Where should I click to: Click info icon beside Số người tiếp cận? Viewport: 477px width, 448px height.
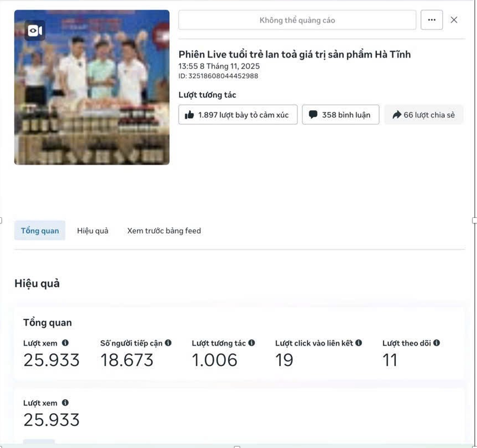pyautogui.click(x=168, y=343)
